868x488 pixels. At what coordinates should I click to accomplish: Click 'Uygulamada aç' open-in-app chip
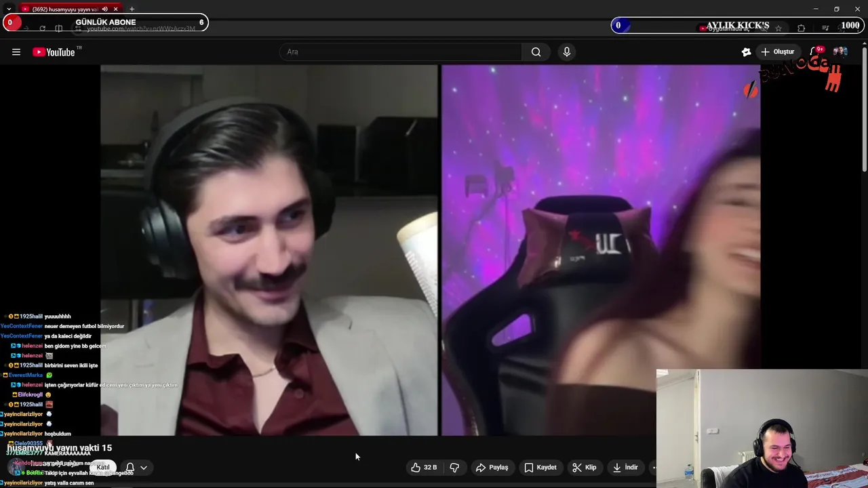click(x=724, y=28)
